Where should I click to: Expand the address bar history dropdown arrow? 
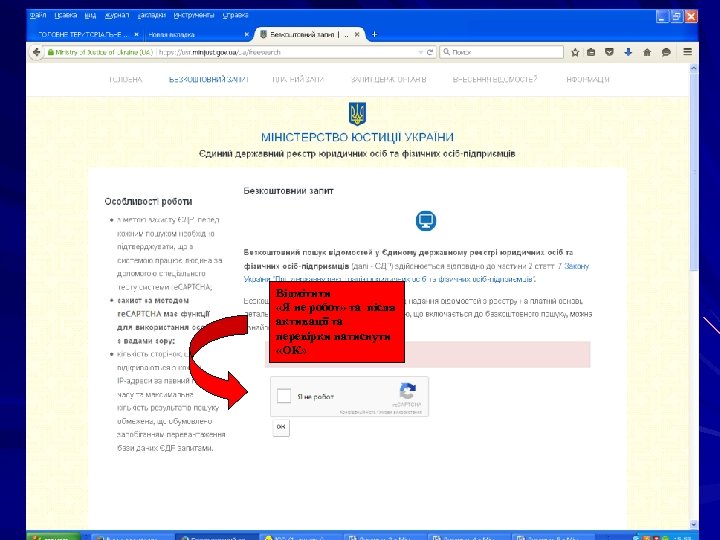pyautogui.click(x=420, y=52)
